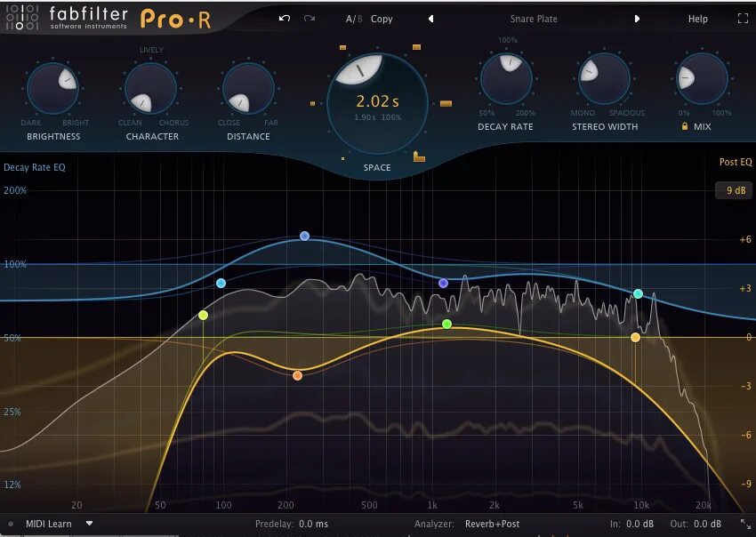Click the Distance knob
The width and height of the screenshot is (756, 537).
tap(248, 89)
